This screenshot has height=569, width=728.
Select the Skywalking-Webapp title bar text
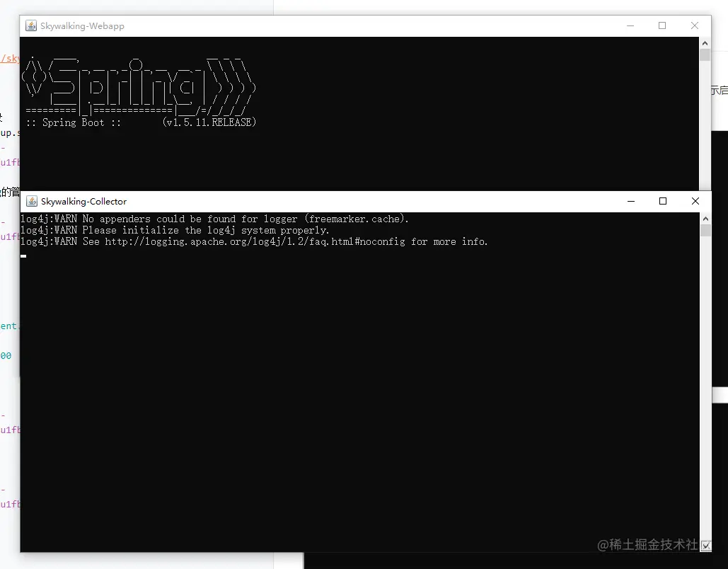tap(82, 26)
